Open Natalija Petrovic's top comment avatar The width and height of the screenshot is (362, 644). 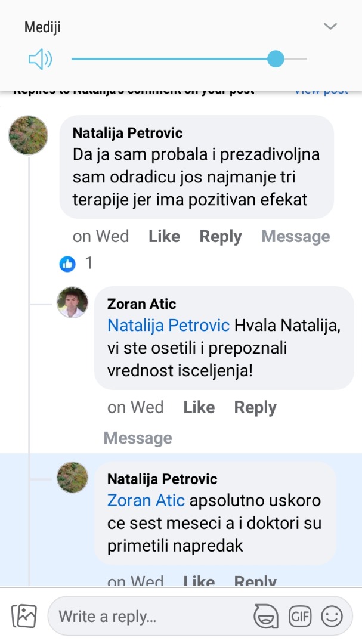click(28, 135)
